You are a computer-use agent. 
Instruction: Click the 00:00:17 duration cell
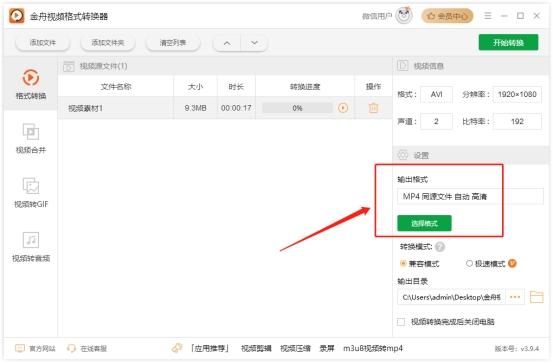(236, 108)
